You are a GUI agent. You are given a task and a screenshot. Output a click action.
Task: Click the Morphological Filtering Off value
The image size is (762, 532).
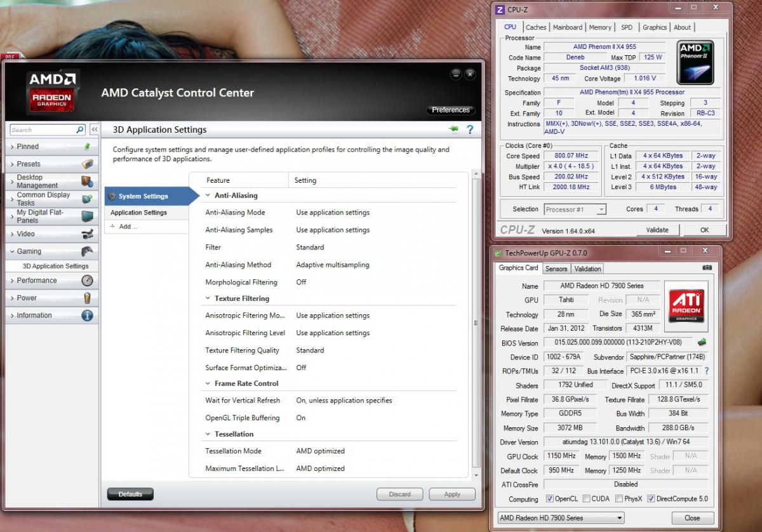pos(301,282)
